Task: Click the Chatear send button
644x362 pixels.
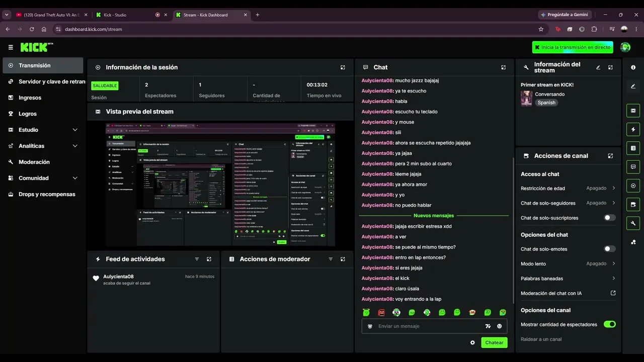Action: point(494,342)
